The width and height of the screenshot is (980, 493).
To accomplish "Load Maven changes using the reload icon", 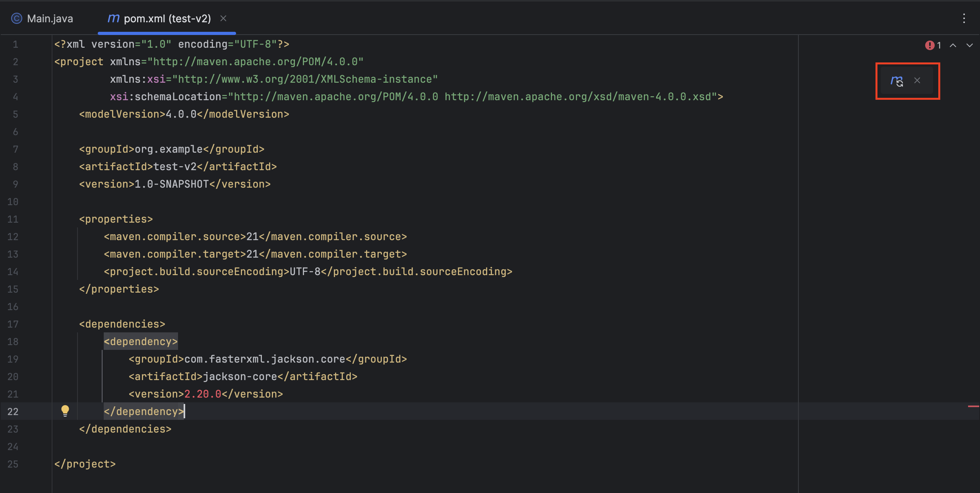I will coord(898,81).
